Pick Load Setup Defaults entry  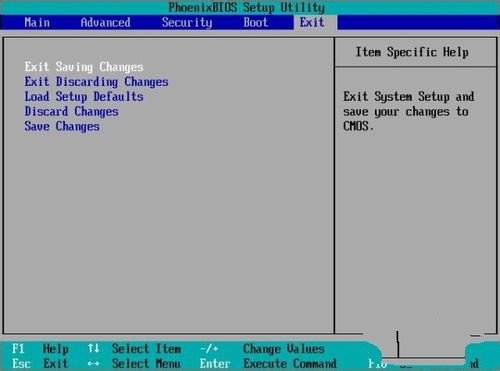[84, 97]
